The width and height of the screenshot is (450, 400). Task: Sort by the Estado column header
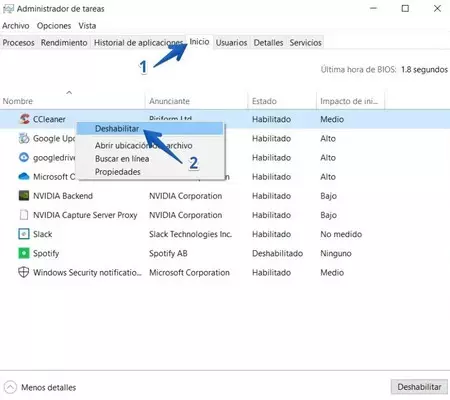[x=282, y=101]
